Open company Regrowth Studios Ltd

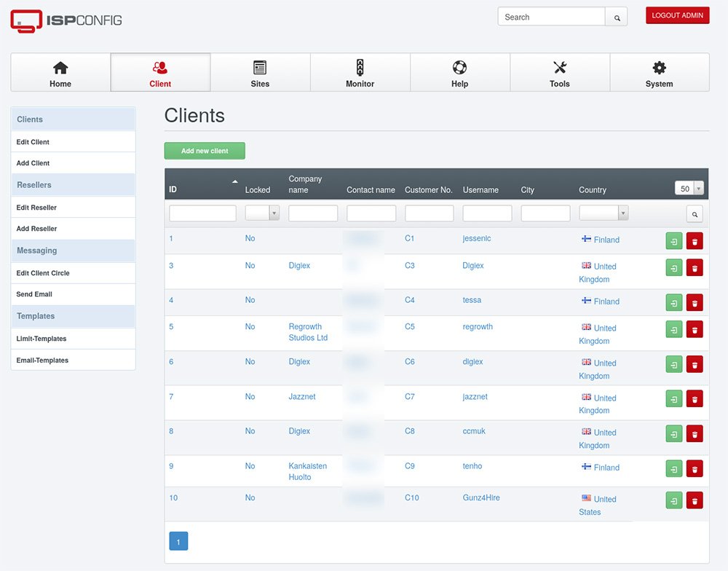308,332
